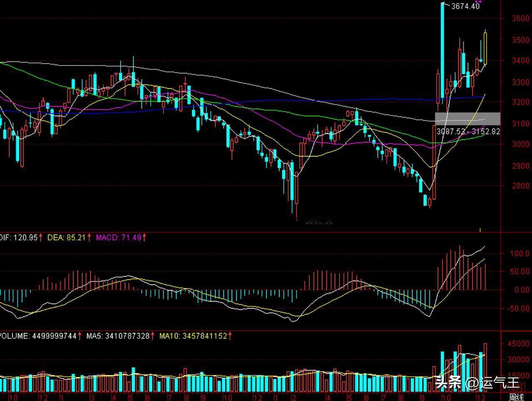The width and height of the screenshot is (532, 401).
Task: Click the 50.00 MACD axis label
Action: point(520,272)
